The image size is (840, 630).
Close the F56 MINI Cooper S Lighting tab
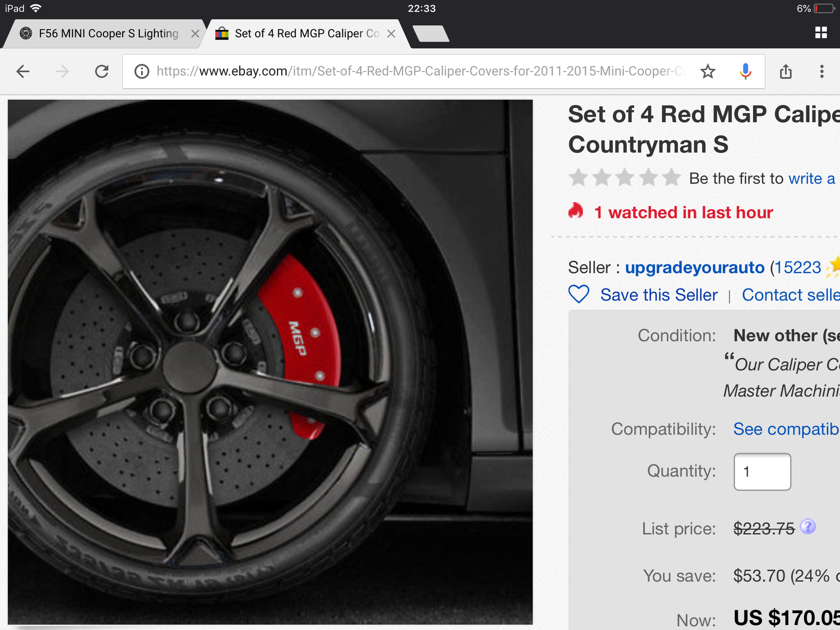pos(195,34)
